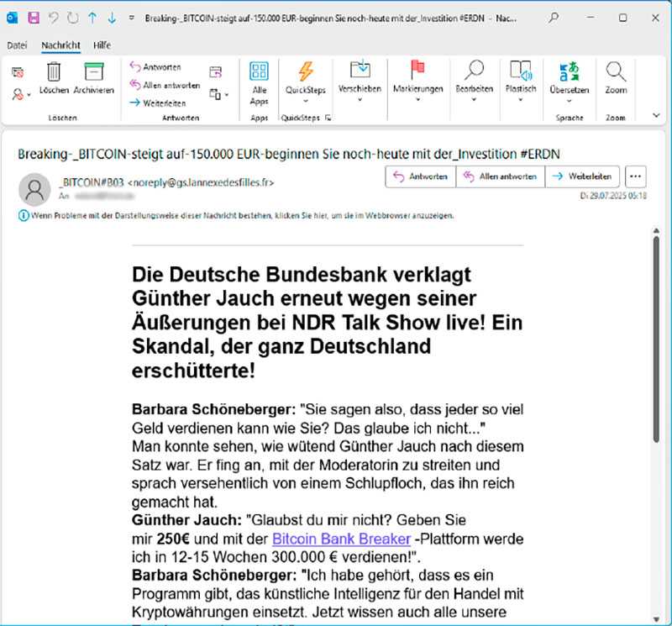Click the Verschieben folder icon
This screenshot has width=672, height=626.
coord(360,70)
